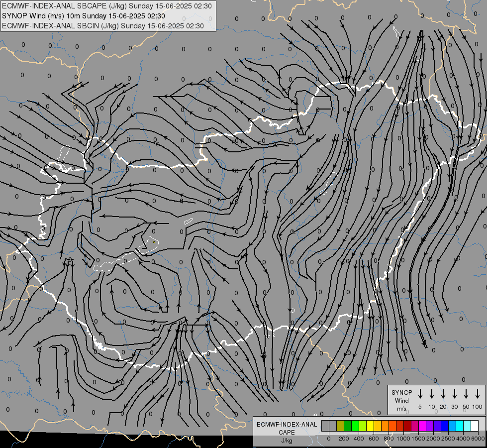Click the '600' tick label on CAPE scale
The width and height of the screenshot is (487, 448).
[374, 439]
